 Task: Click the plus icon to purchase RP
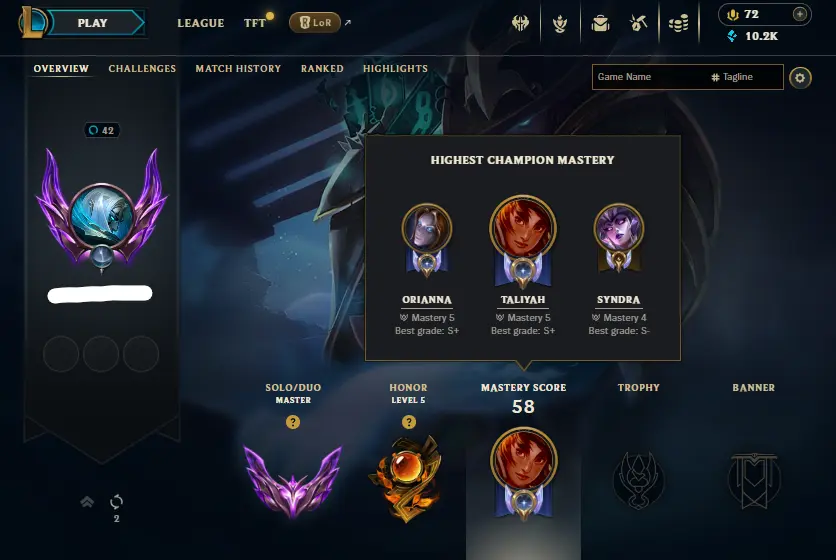(800, 14)
